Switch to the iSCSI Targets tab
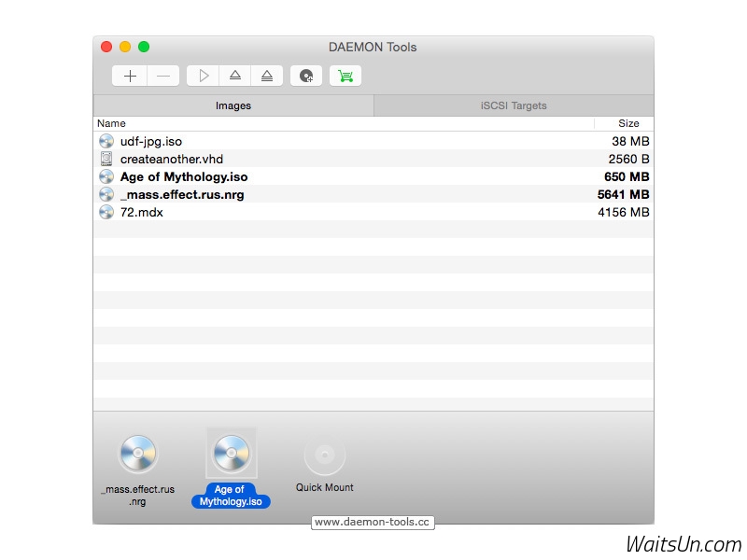The image size is (747, 560). [514, 105]
